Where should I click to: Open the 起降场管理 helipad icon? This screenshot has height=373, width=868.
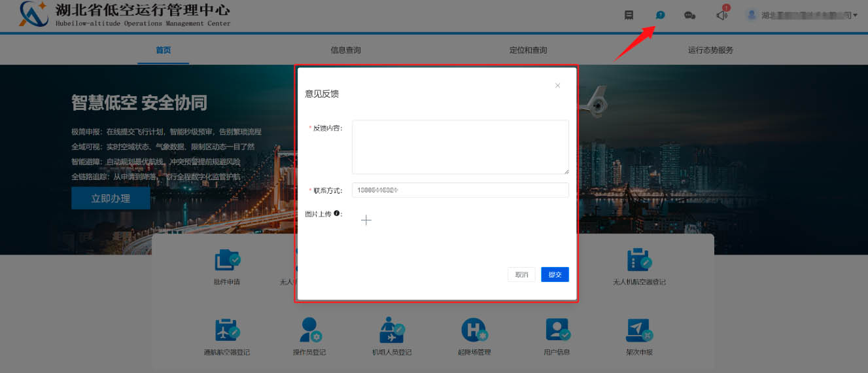(474, 329)
